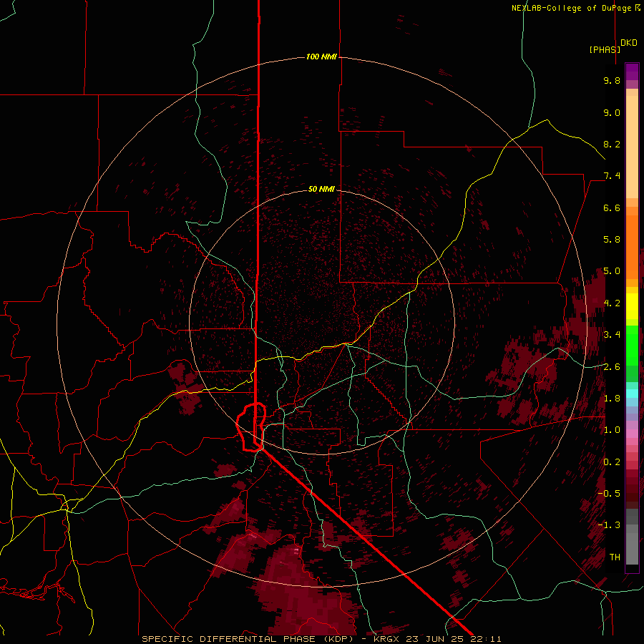Viewport: 644px width, 644px height.
Task: Click the 2.6 legend value
Action: (x=612, y=367)
